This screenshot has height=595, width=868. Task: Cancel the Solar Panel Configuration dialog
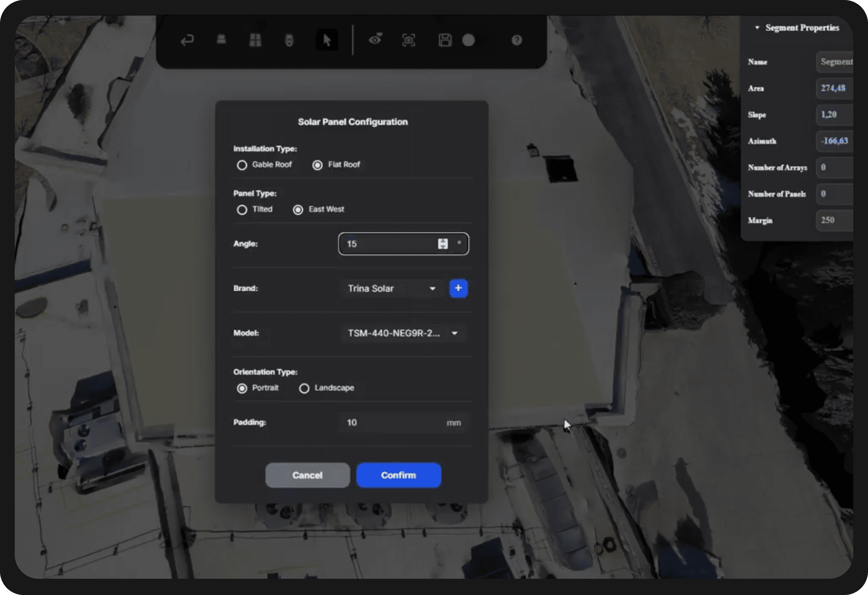click(307, 475)
